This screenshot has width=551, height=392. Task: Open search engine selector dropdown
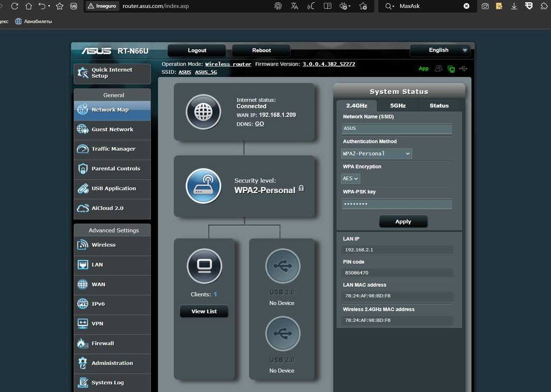388,6
